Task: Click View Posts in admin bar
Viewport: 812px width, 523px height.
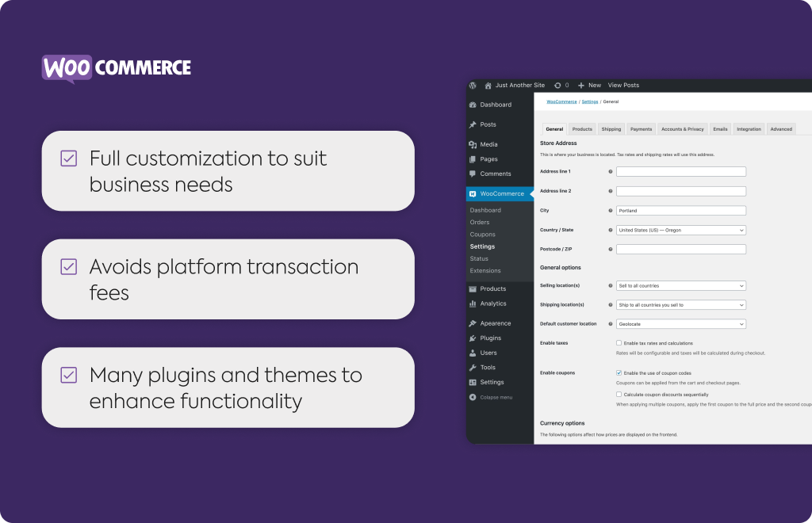Action: tap(623, 86)
